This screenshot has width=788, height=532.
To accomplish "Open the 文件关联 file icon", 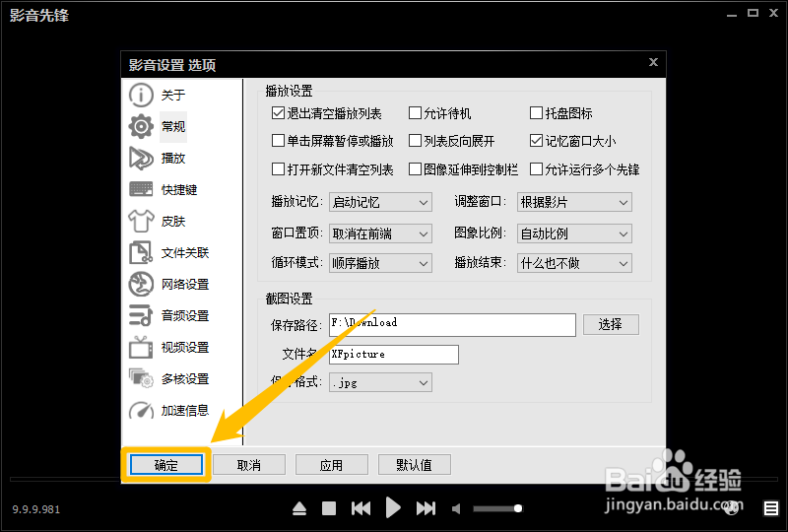I will pyautogui.click(x=141, y=252).
